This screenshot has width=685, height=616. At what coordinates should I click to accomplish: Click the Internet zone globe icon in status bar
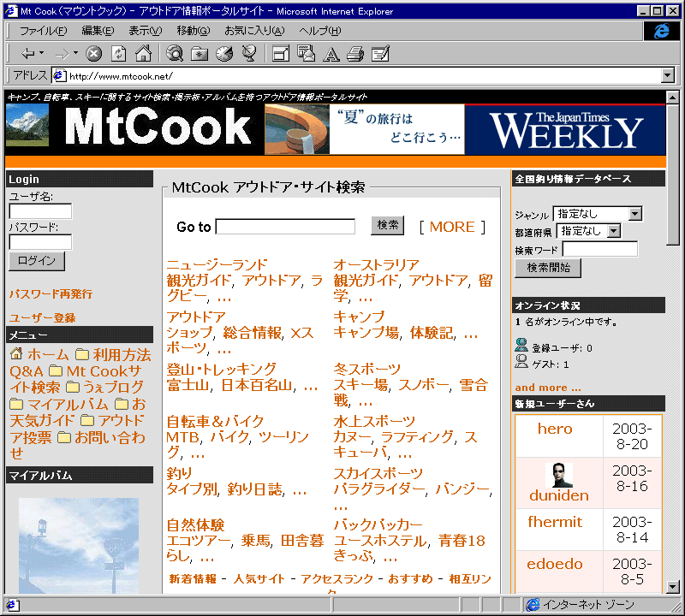[533, 605]
